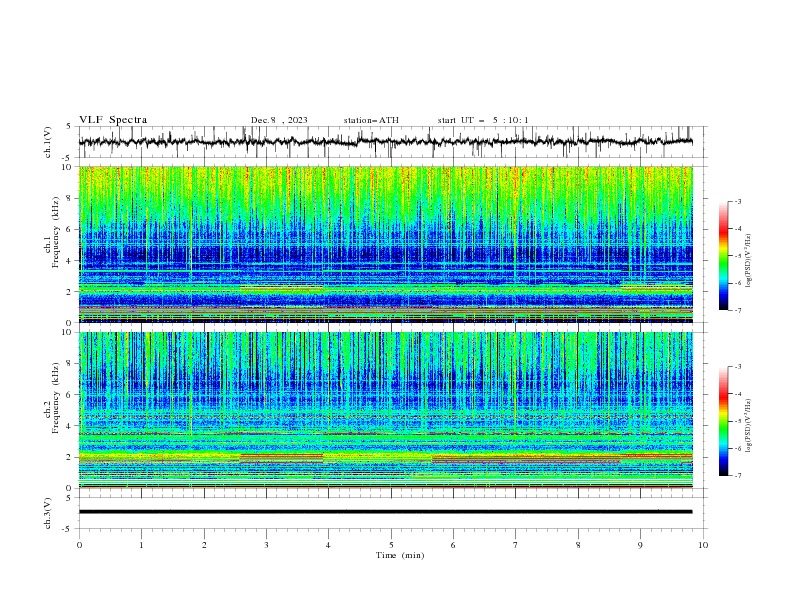Select the 'start UT = 5:10:1' text
This screenshot has width=792, height=612.
point(483,120)
